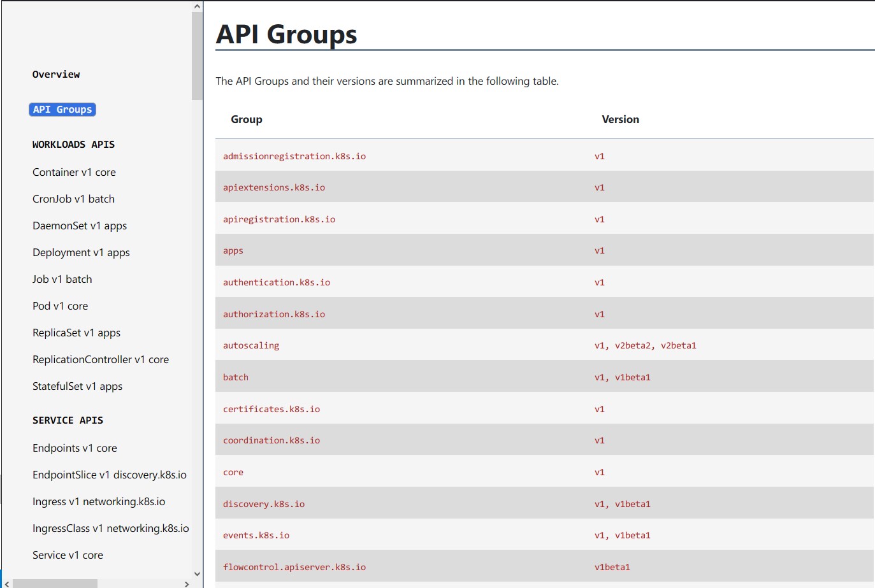This screenshot has height=588, width=875.
Task: Open IngressClass v1 networking.k8s.io link
Action: pyautogui.click(x=111, y=528)
